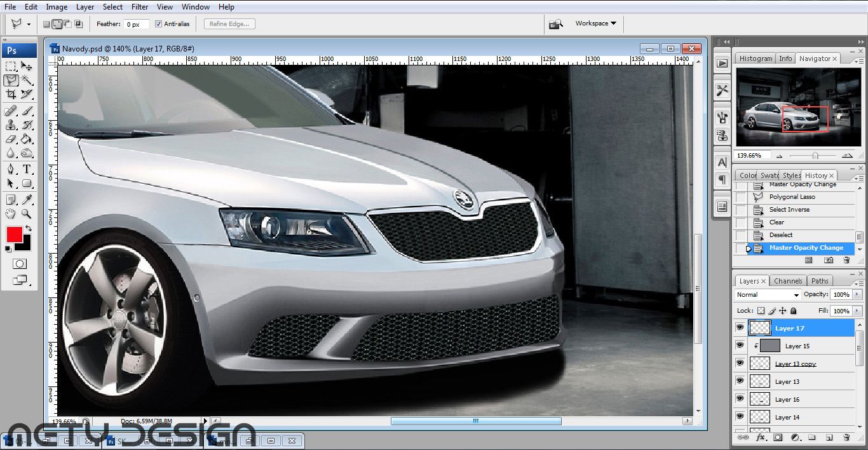Select the Pen tool
This screenshot has height=450, width=868.
[x=11, y=169]
